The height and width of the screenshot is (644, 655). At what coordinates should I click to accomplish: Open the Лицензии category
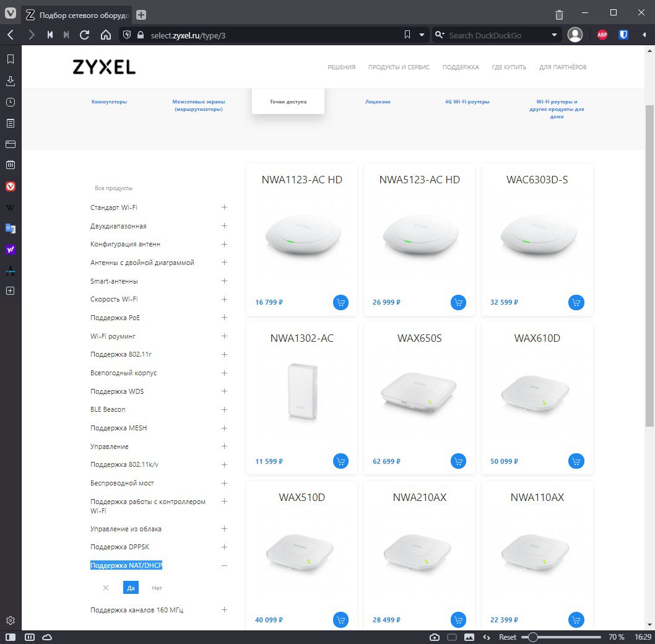point(378,102)
